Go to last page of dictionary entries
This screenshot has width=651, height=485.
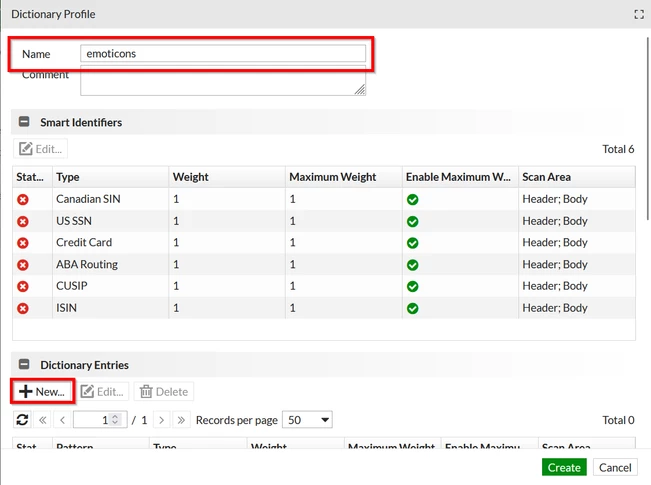[x=181, y=420]
